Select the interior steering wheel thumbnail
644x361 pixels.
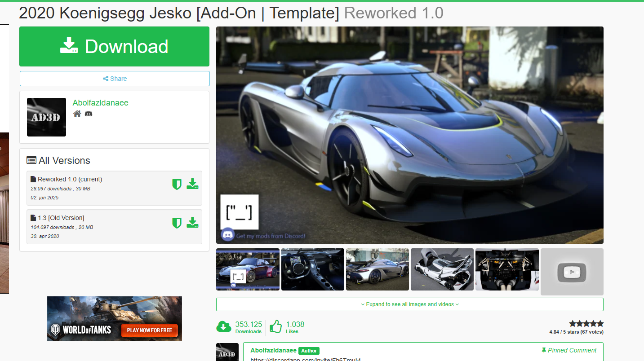pos(312,269)
